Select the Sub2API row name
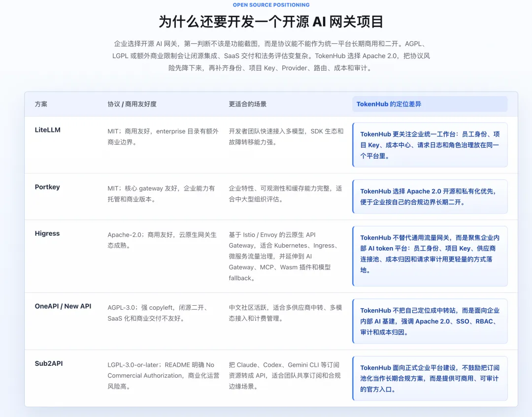Viewport: 532px width, 417px height. coord(49,363)
